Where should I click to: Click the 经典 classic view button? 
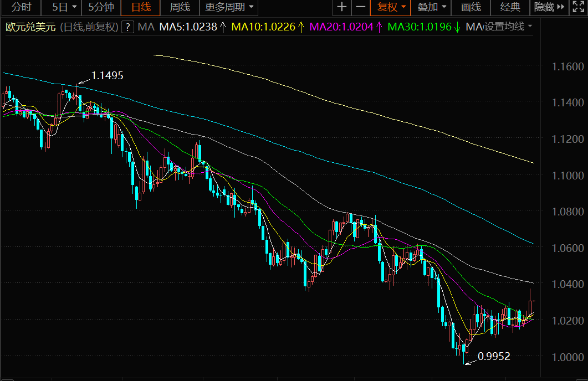coord(510,7)
